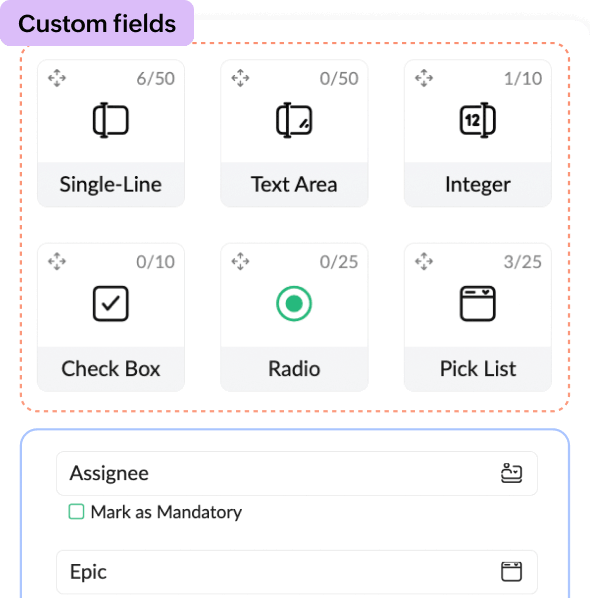Click the move handle on Radio card
This screenshot has width=590, height=598.
click(240, 262)
